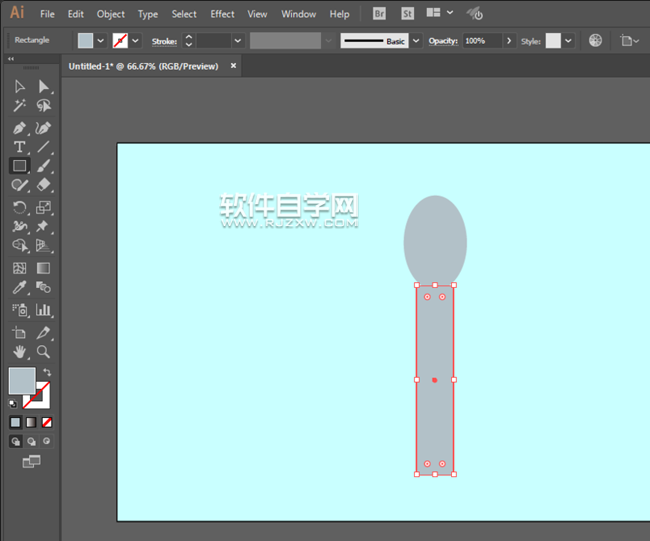The image size is (650, 541).
Task: Choose the Magic Wand tool
Action: [x=19, y=106]
